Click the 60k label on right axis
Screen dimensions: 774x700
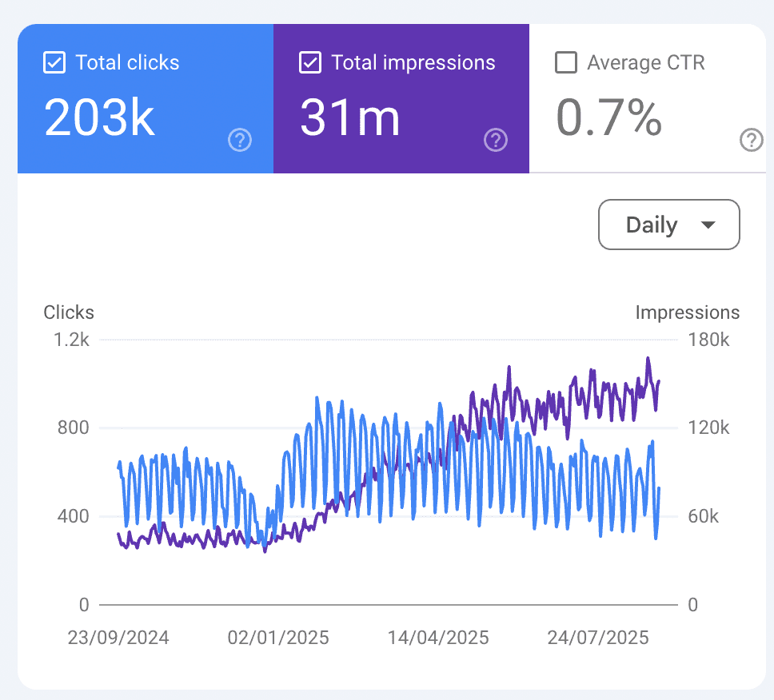[704, 517]
